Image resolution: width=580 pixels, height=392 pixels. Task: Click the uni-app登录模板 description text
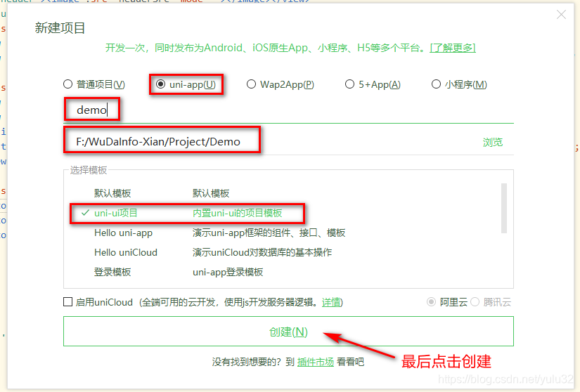228,273
